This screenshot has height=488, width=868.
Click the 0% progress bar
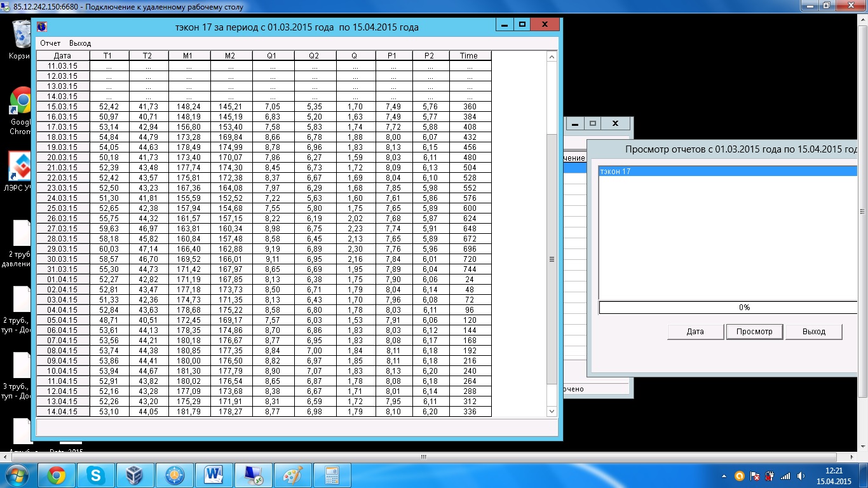tap(728, 308)
